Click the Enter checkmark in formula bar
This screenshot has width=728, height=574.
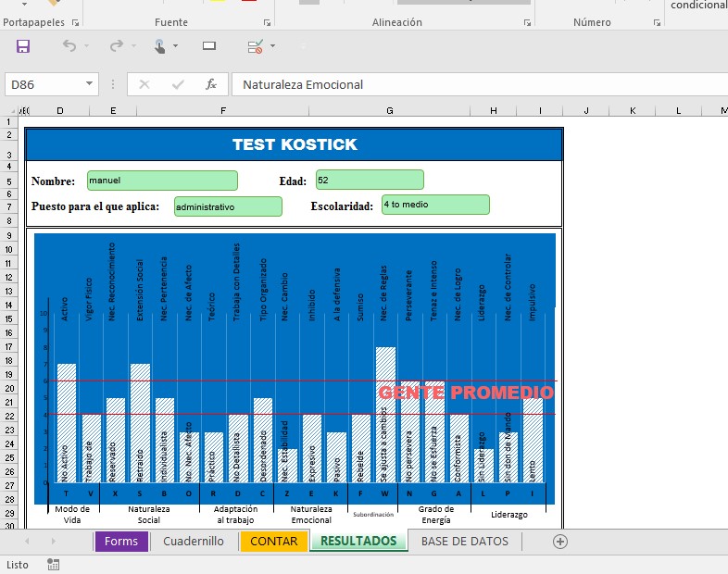click(x=178, y=84)
